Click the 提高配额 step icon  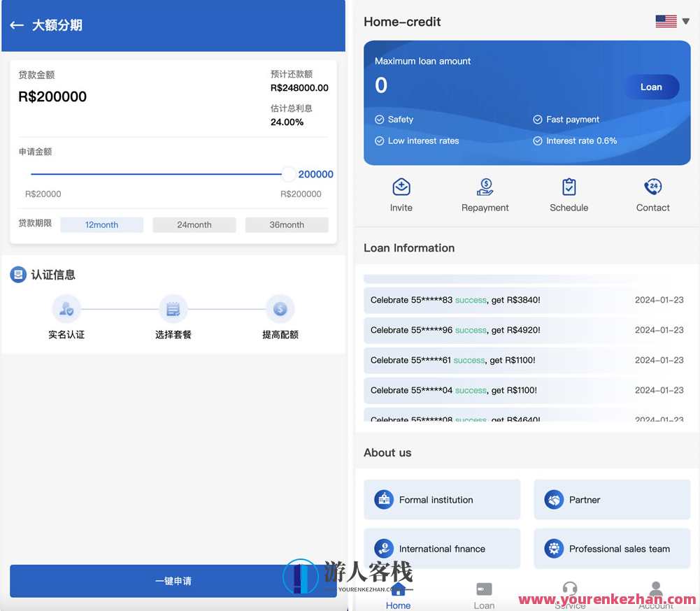tap(280, 309)
